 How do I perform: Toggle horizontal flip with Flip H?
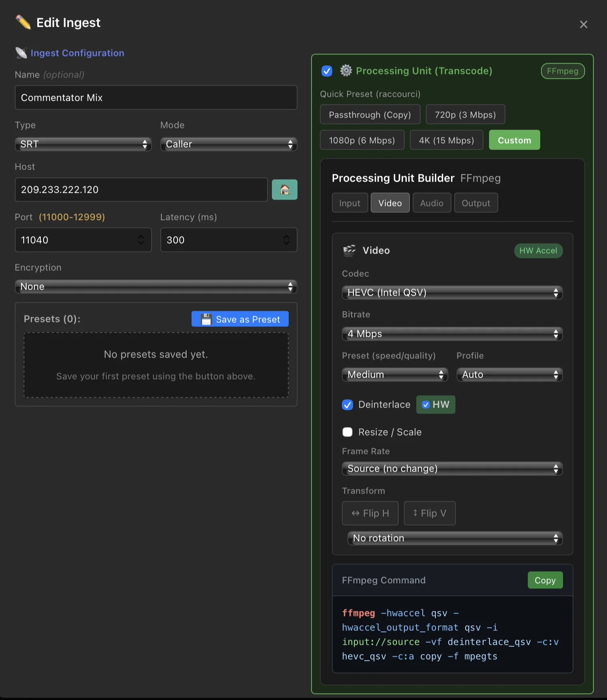[x=370, y=513]
